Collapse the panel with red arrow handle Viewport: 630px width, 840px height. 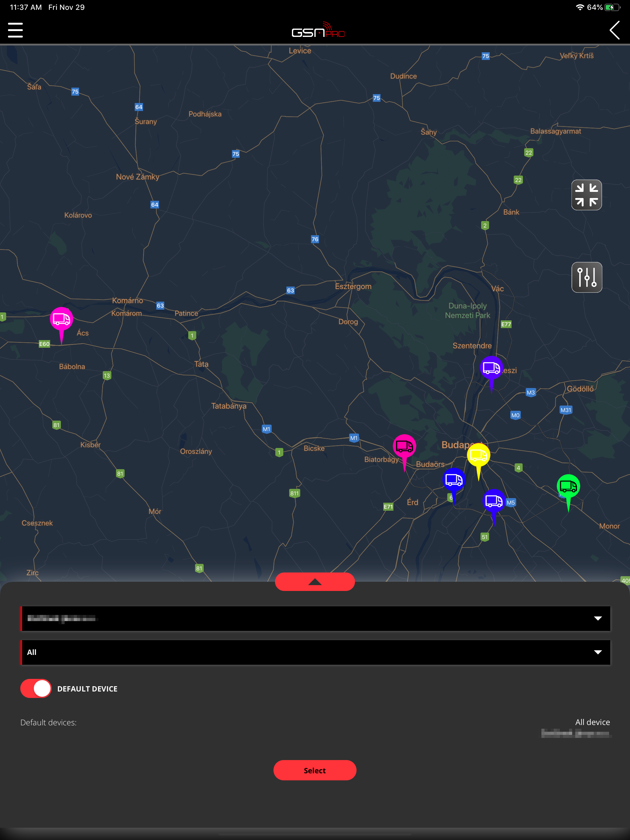pos(315,581)
